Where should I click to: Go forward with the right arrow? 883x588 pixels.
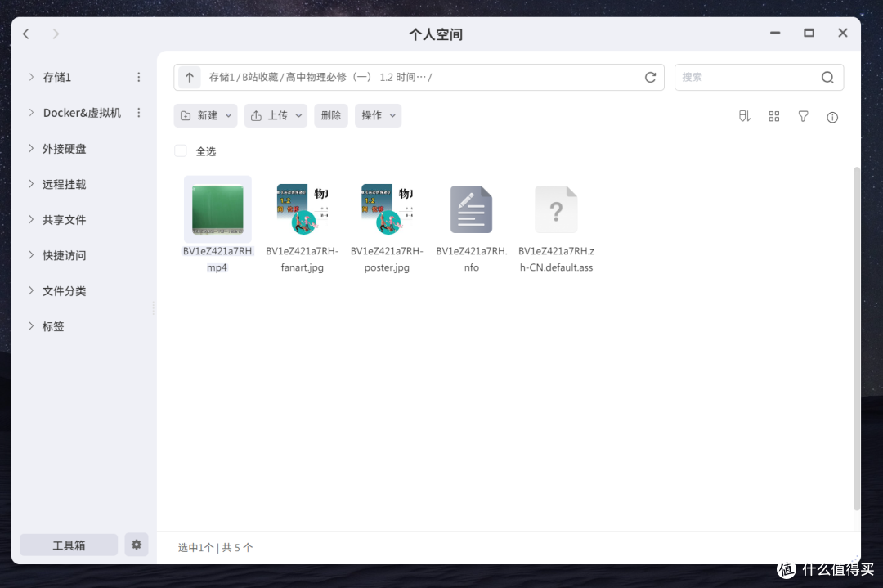(56, 34)
